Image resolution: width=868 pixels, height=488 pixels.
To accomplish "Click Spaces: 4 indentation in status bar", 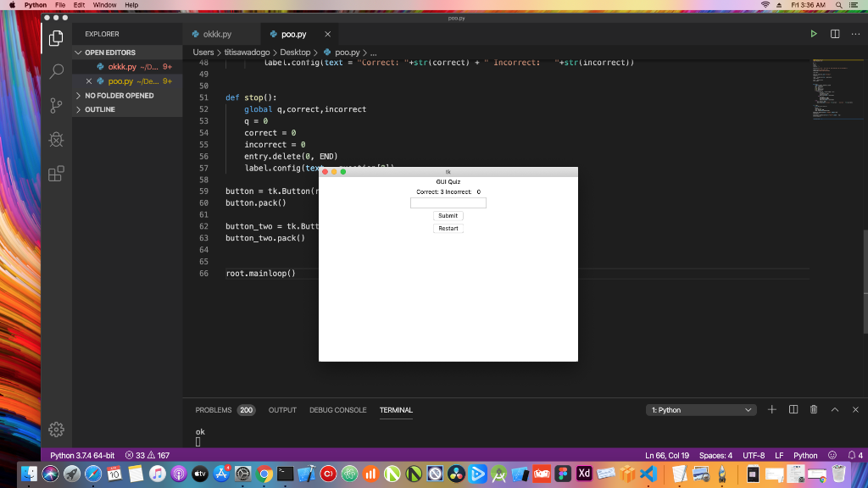I will click(x=715, y=455).
